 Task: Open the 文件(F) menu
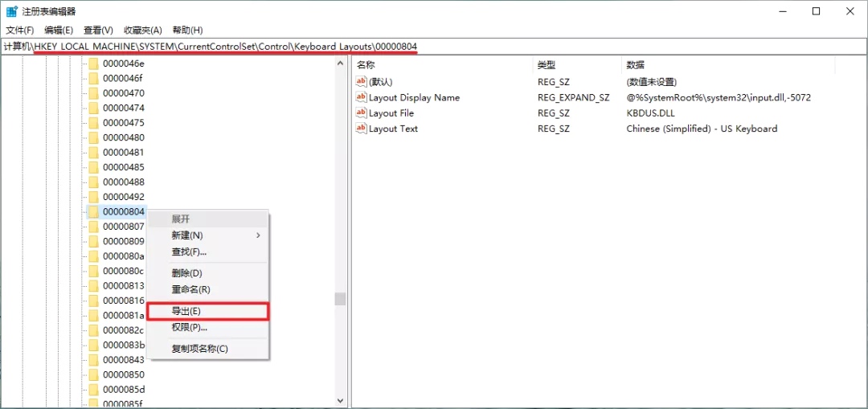coord(20,30)
